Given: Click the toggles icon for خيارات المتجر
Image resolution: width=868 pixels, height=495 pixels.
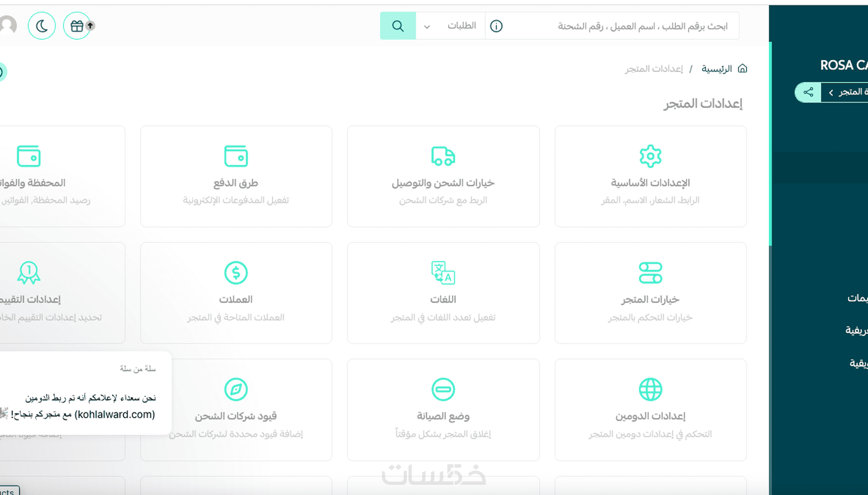Looking at the screenshot, I should click(x=650, y=273).
